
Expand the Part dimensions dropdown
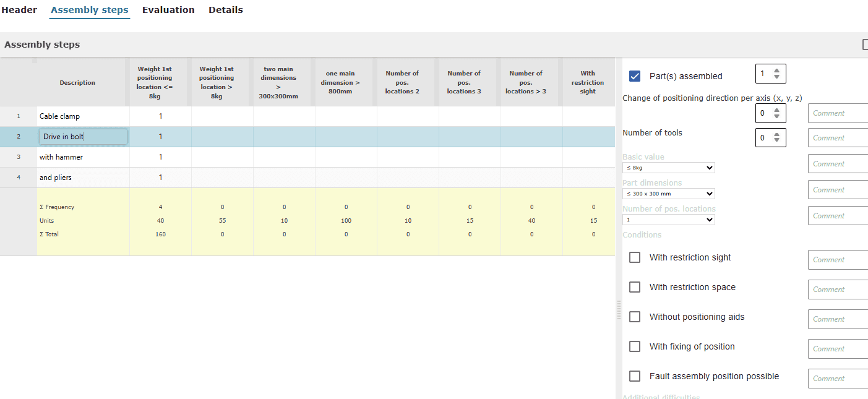(x=668, y=194)
